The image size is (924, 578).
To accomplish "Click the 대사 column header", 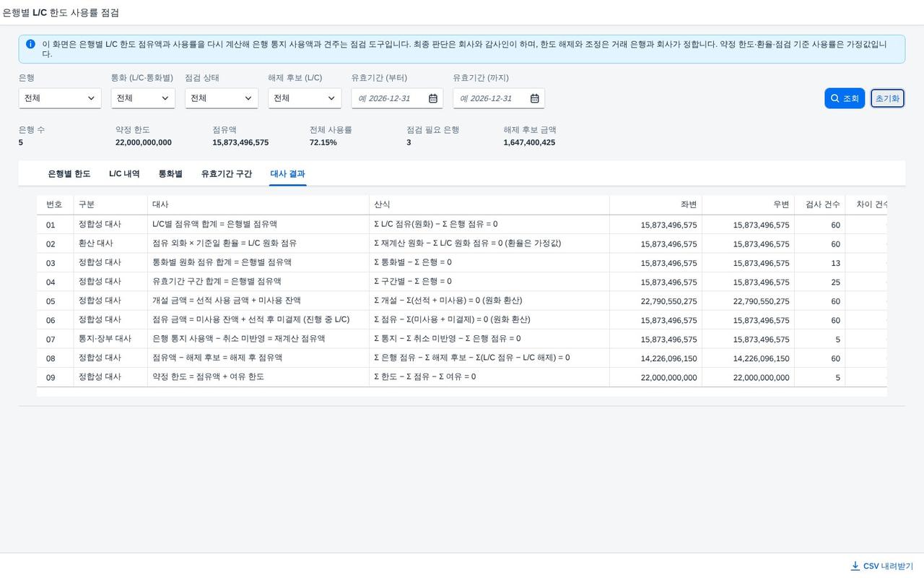I will point(258,205).
